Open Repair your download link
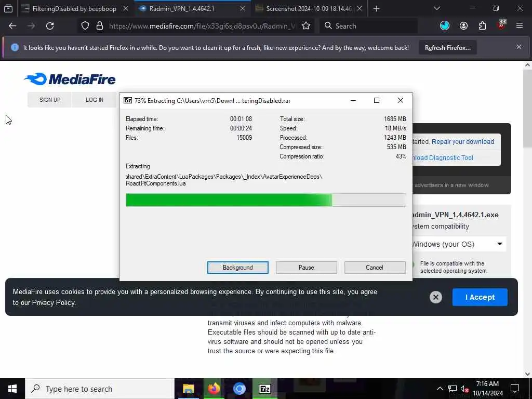The image size is (532, 399). 463,142
